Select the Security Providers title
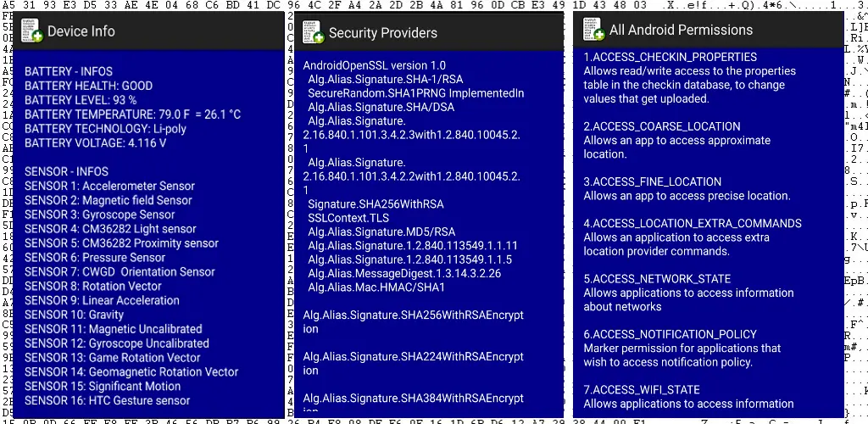868x424 pixels. pos(383,33)
